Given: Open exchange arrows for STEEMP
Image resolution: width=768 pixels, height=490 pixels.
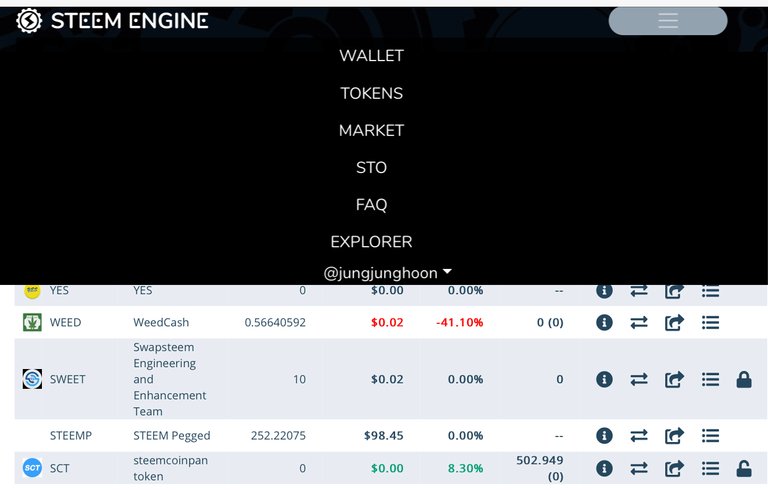Looking at the screenshot, I should click(639, 436).
